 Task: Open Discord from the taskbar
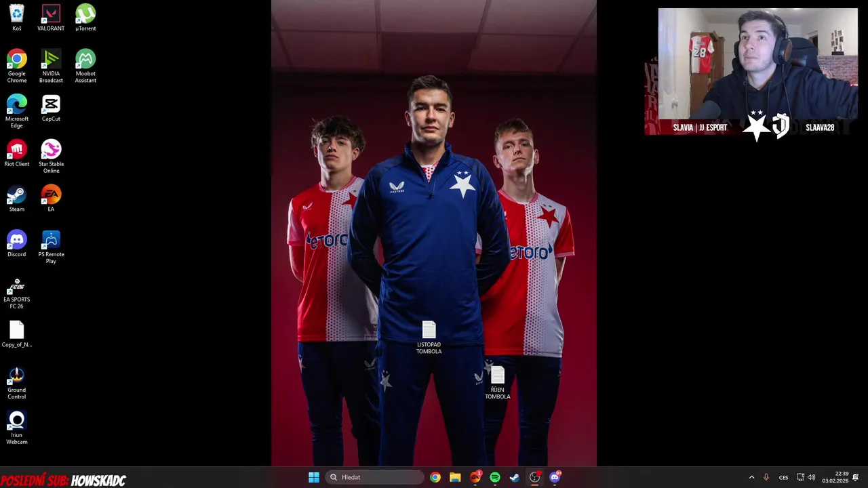coord(555,477)
